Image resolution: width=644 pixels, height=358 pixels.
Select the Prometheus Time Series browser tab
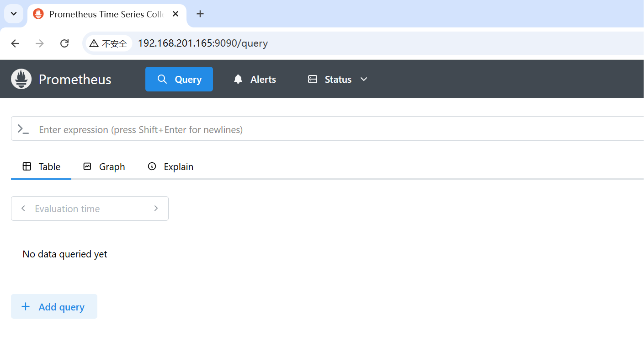tap(106, 14)
